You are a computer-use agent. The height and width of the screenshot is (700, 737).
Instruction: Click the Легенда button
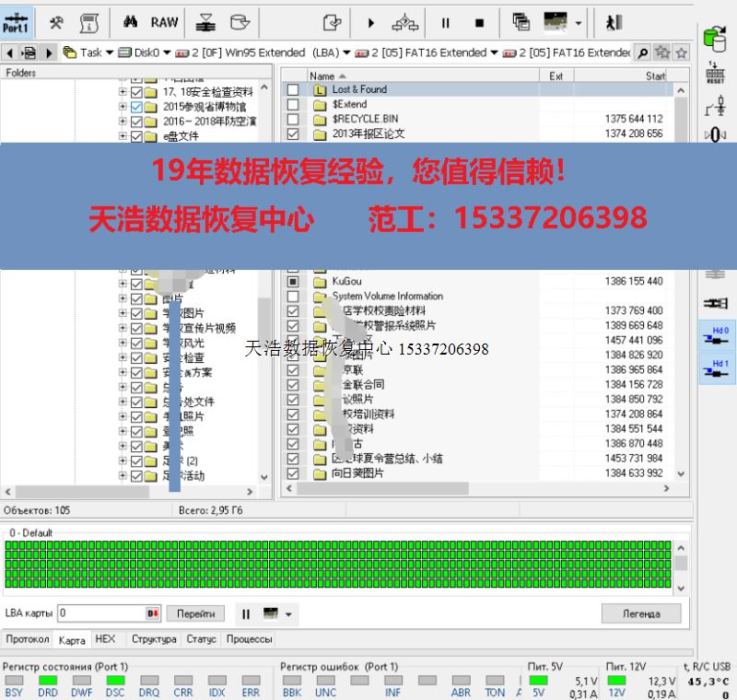tap(641, 613)
